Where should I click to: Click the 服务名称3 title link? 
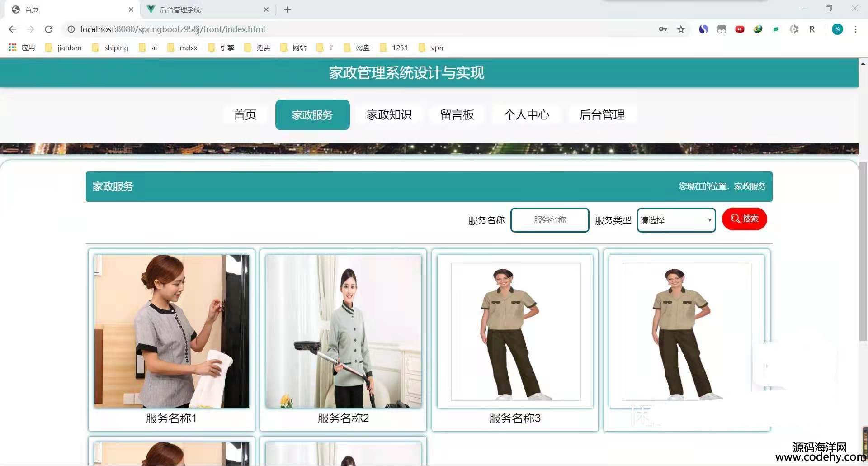coord(515,418)
